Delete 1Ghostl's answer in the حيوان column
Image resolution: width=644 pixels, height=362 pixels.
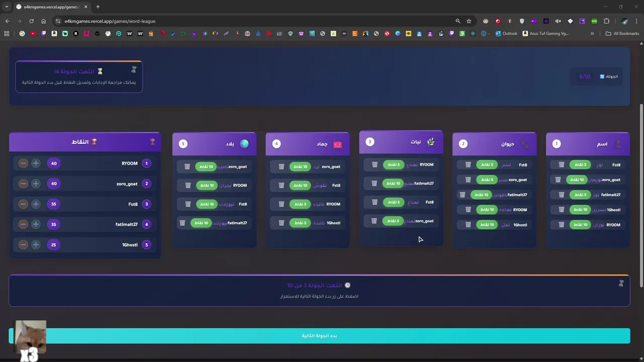pyautogui.click(x=468, y=225)
